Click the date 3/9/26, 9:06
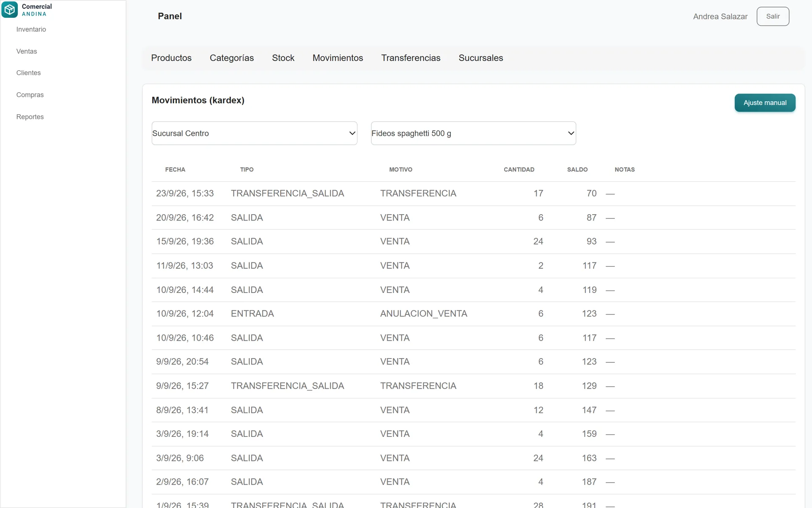This screenshot has width=812, height=508. (180, 458)
